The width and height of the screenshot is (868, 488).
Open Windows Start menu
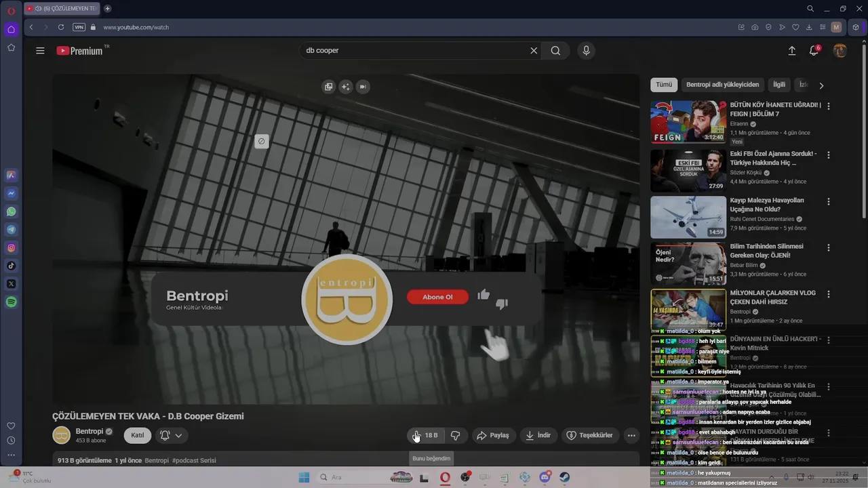(304, 477)
